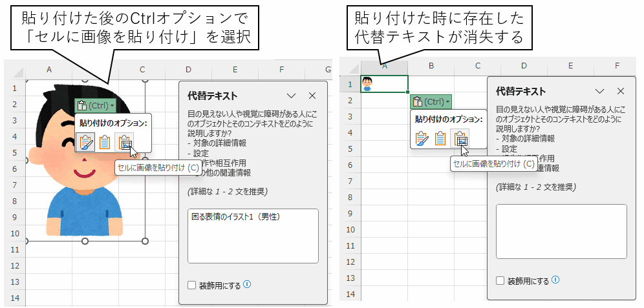Viewport: 644px width, 308px height.
Task: Click info icon beside 装飾用にする in right pane
Action: (x=555, y=280)
